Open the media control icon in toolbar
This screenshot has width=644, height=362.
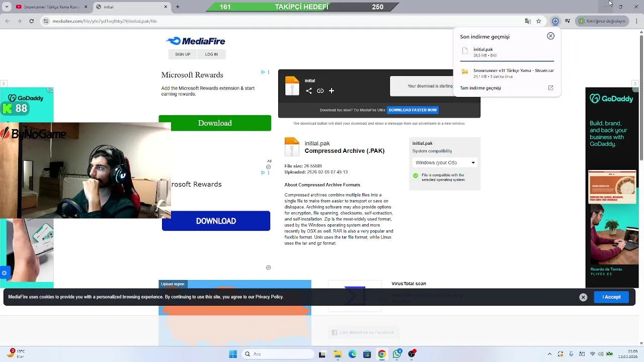(x=568, y=21)
